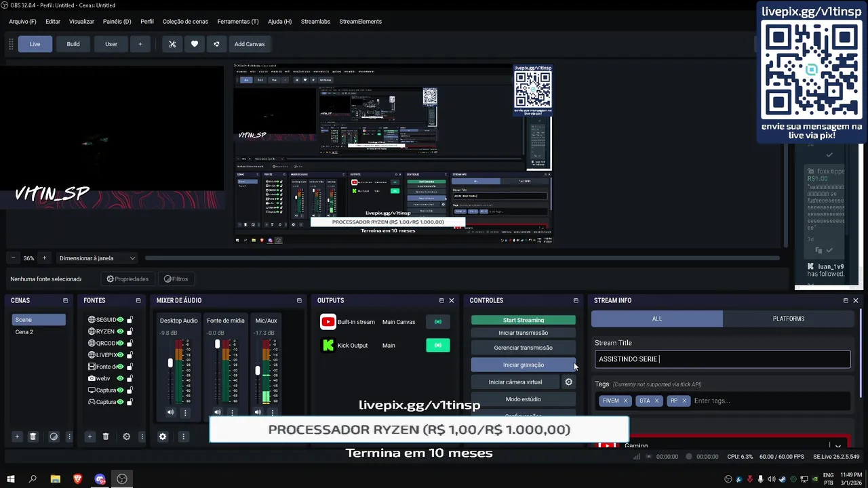Open the Editar menu
Screen dimensions: 868x488
(x=53, y=22)
